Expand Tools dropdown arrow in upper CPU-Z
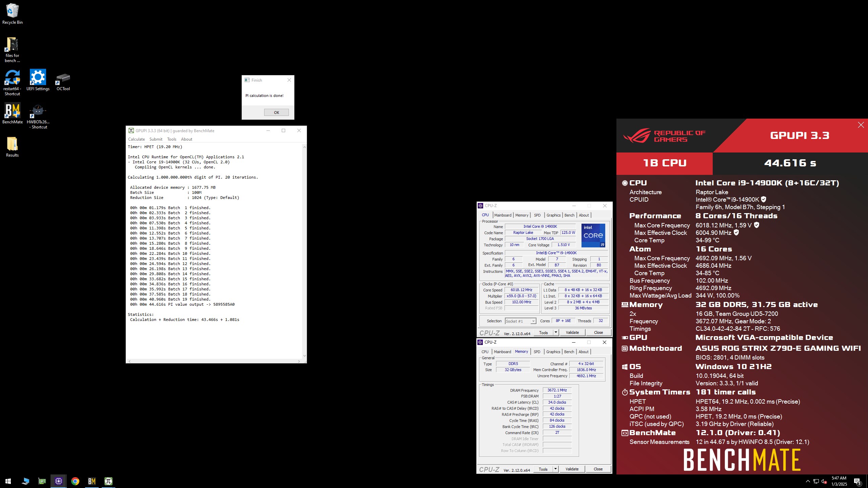868x488 pixels. pos(556,332)
